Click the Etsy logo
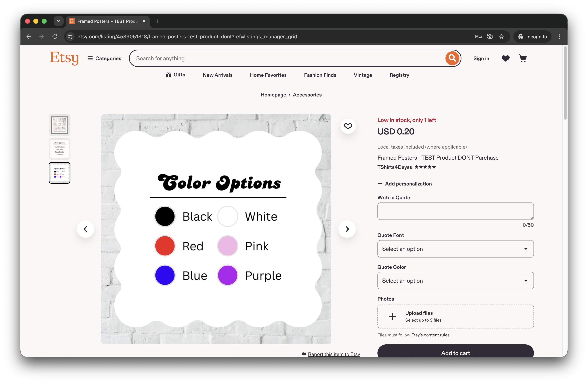588x384 pixels. (x=64, y=58)
